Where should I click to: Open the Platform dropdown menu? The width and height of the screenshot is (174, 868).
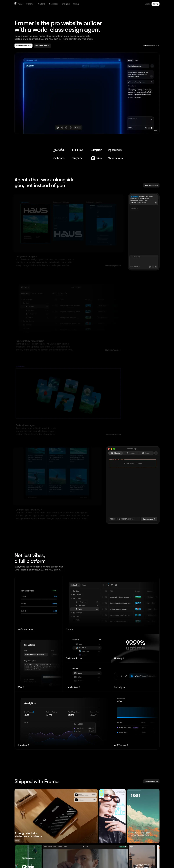[30, 4]
